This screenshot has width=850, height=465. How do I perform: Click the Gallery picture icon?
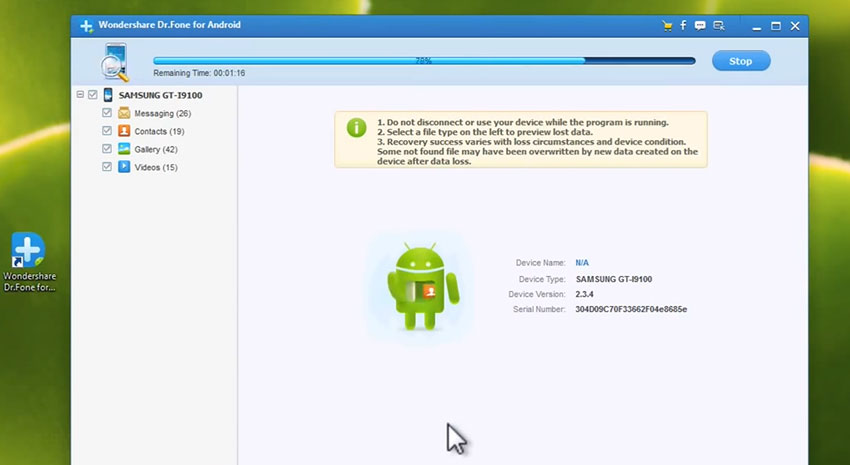coord(124,148)
